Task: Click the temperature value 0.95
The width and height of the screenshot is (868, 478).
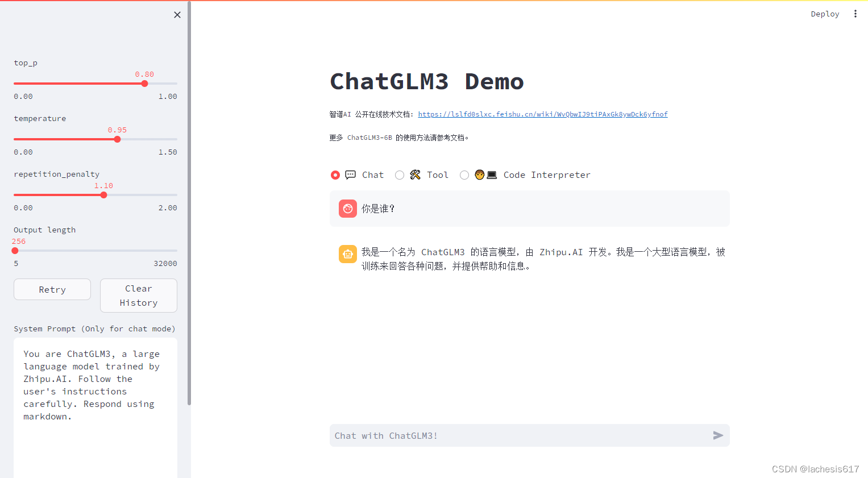Action: tap(117, 130)
